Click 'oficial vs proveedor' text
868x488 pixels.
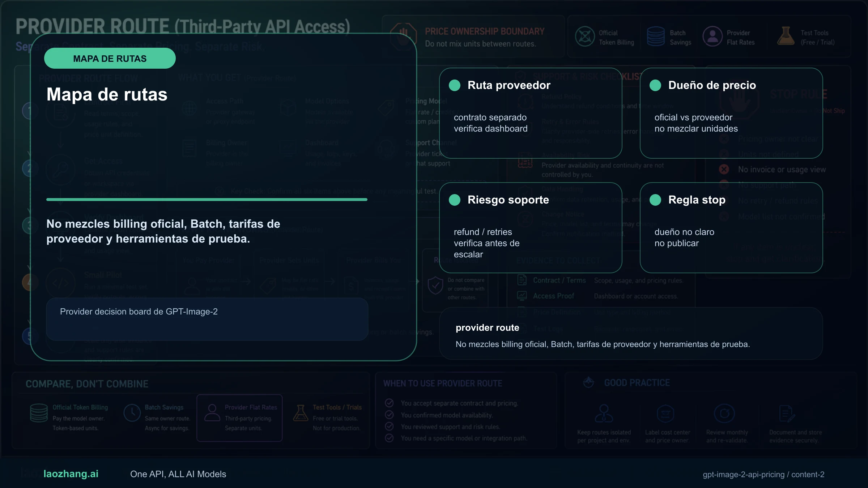pos(693,117)
